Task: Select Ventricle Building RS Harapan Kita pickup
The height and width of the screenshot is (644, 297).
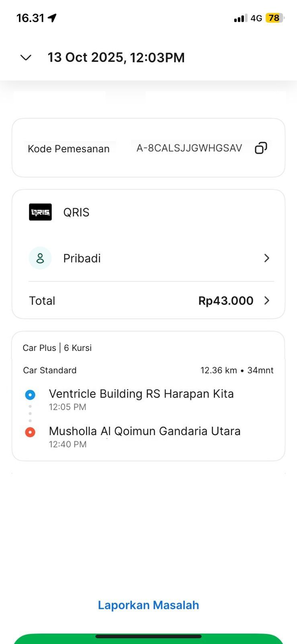Action: click(x=141, y=394)
